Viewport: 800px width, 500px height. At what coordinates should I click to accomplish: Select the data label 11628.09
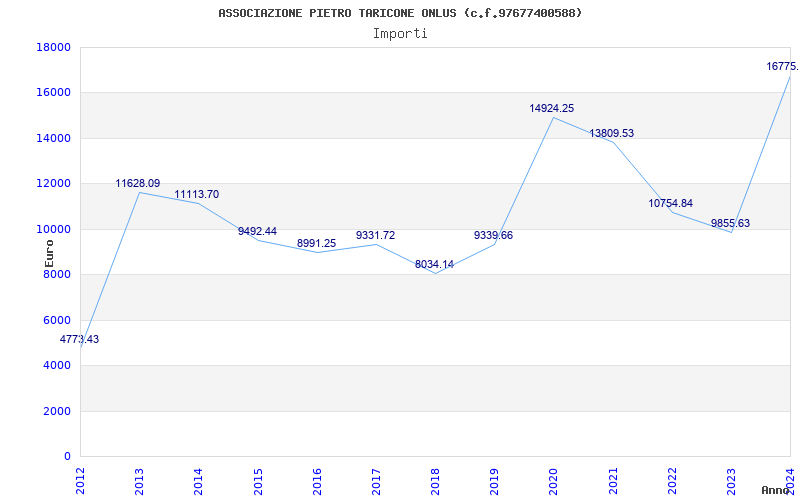point(138,183)
